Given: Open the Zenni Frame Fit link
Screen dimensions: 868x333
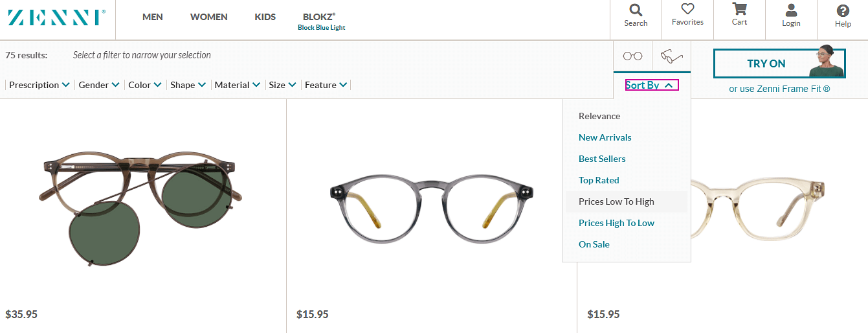Looking at the screenshot, I should coord(779,89).
